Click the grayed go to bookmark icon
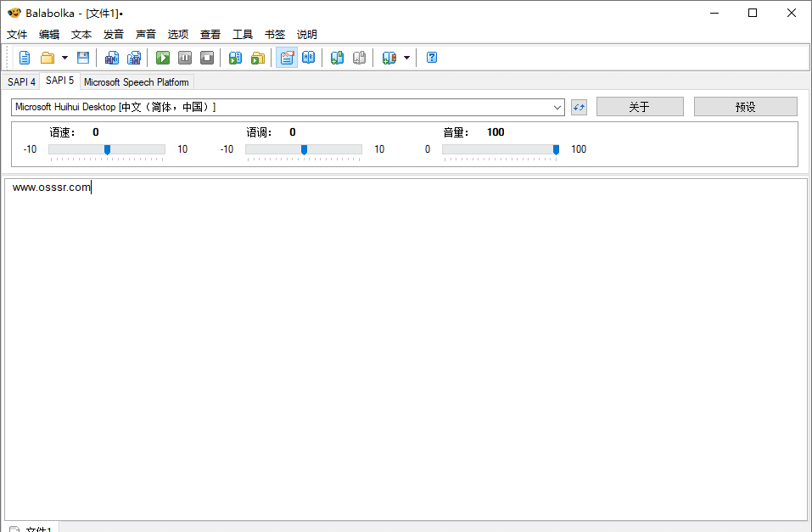This screenshot has height=532, width=812. click(360, 58)
